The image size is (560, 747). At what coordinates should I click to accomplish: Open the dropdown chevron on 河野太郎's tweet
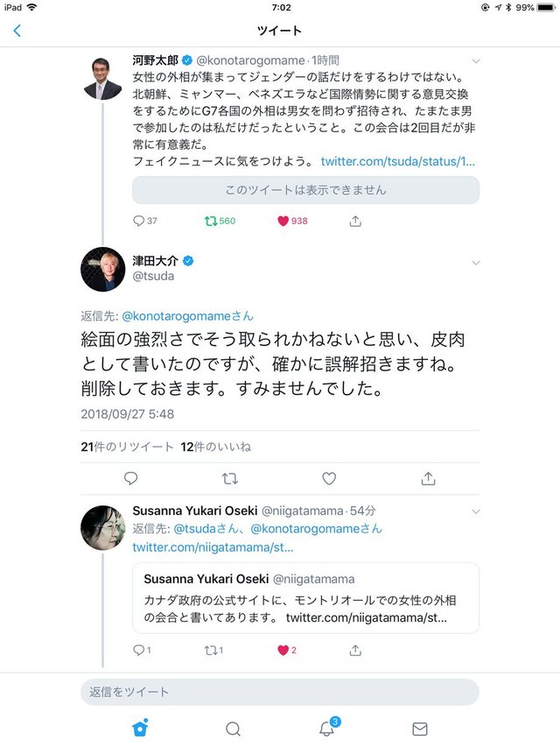[475, 61]
